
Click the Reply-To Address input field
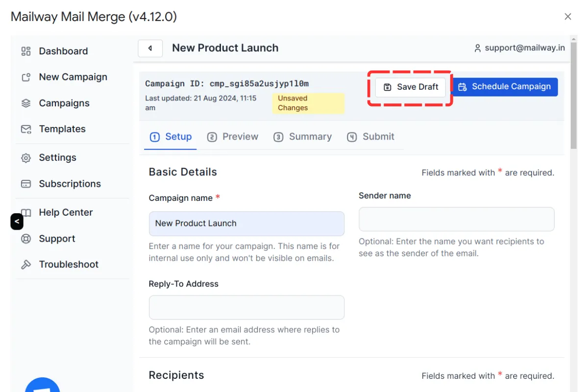coord(246,307)
